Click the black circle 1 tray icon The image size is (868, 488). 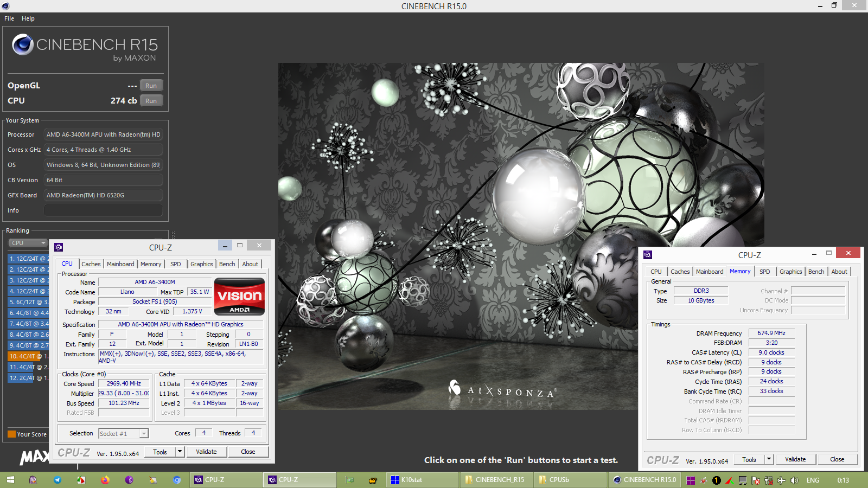[717, 480]
